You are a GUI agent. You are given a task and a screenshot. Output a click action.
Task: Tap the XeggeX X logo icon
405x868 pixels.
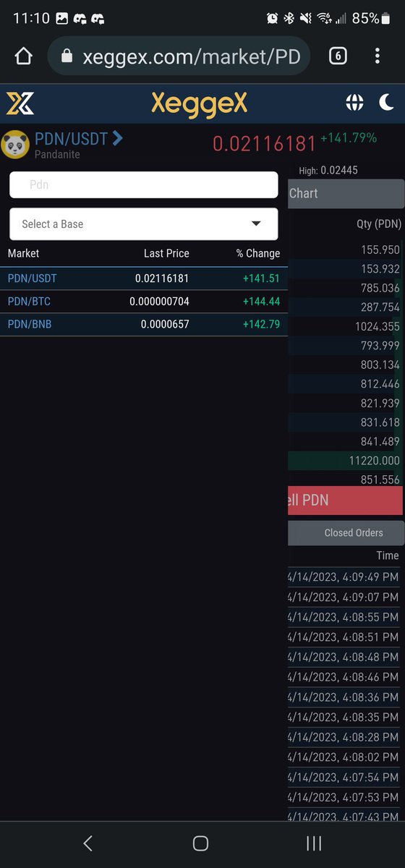pyautogui.click(x=20, y=103)
